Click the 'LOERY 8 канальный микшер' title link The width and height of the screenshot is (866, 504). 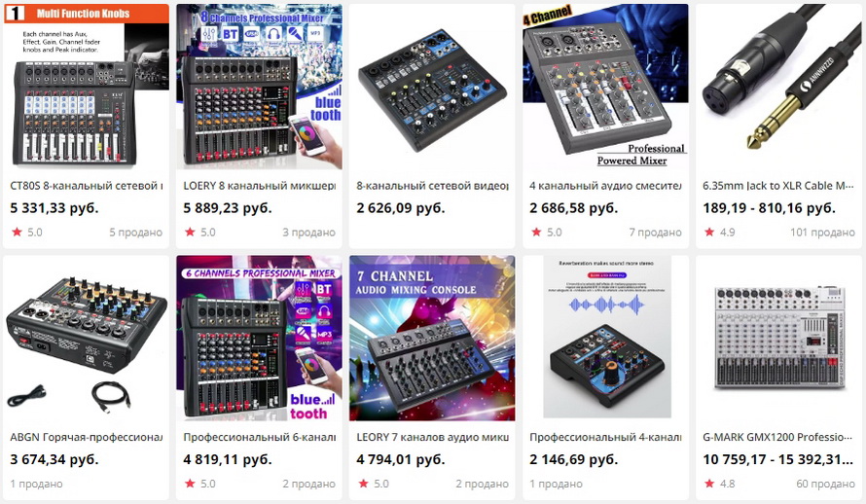260,186
